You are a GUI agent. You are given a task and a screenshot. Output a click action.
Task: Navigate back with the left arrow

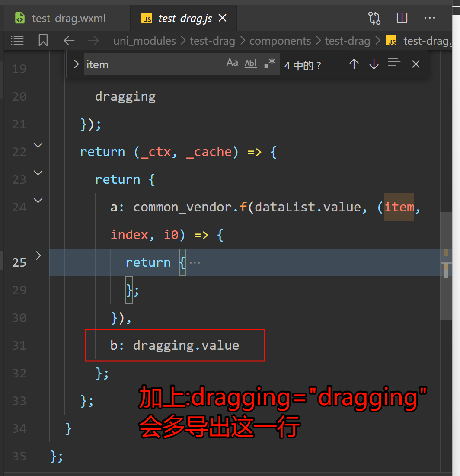tap(69, 41)
